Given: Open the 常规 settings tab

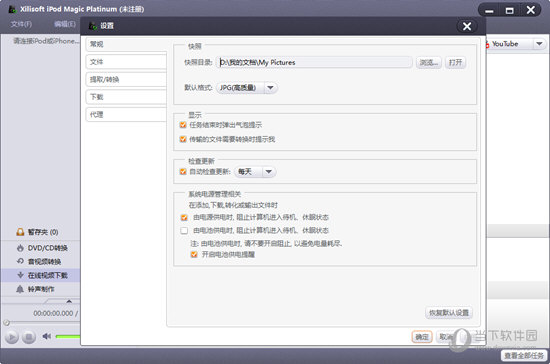Looking at the screenshot, I should 126,44.
